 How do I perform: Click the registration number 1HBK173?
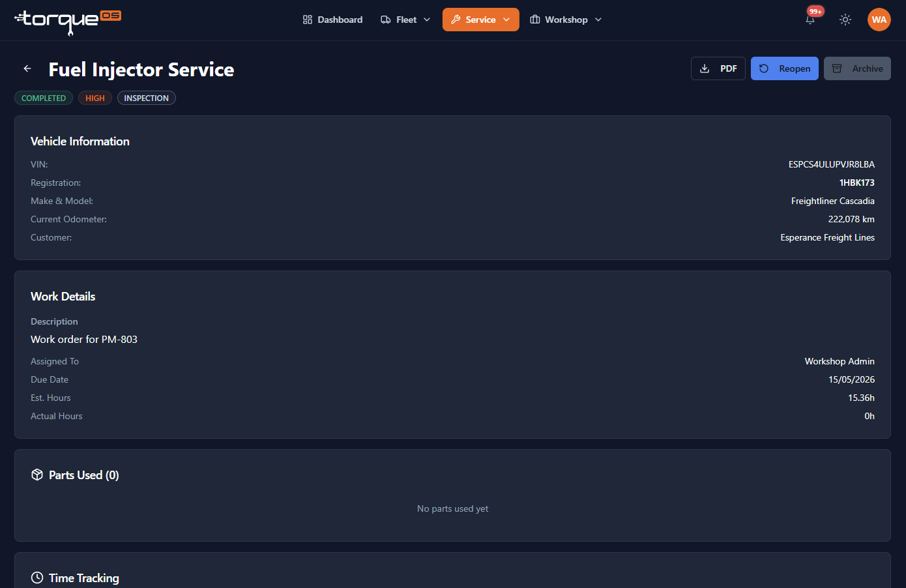tap(856, 183)
